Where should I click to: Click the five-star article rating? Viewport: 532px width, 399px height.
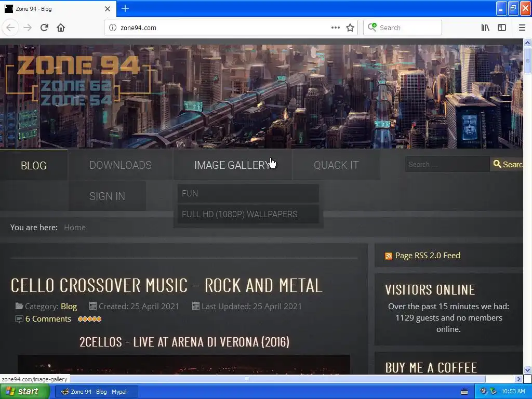89,319
